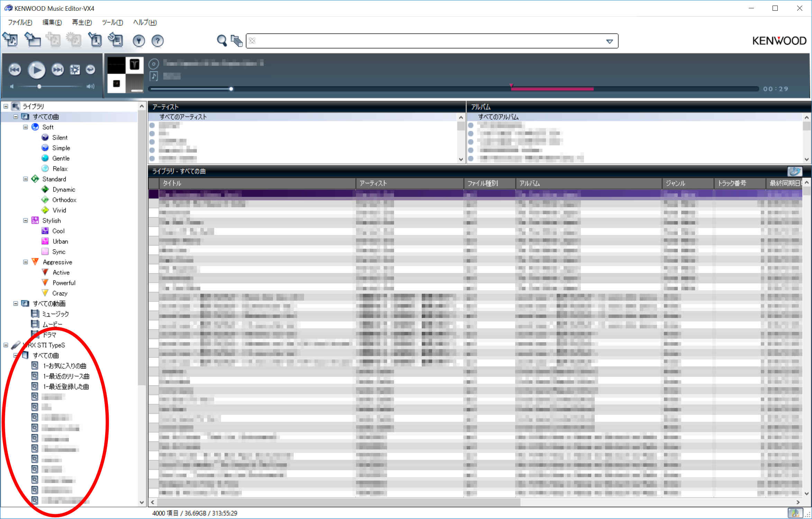Open help with the question mark icon
Screen dimensions: 812x519
click(x=157, y=41)
